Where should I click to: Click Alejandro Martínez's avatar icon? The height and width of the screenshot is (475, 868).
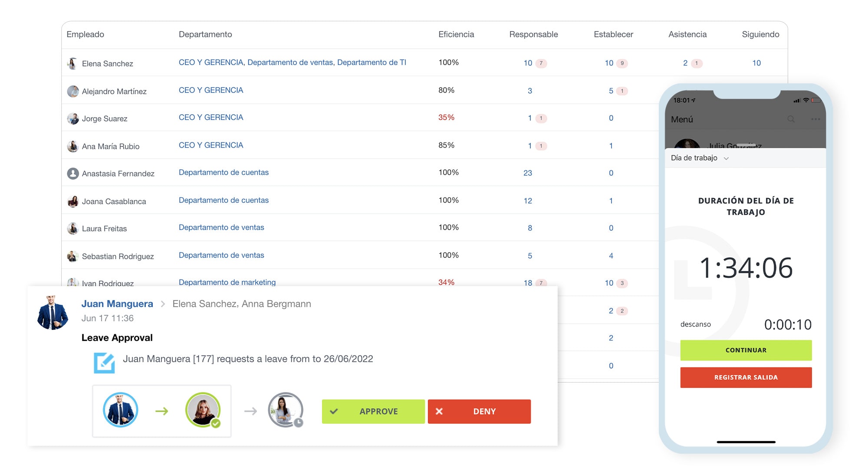click(72, 91)
